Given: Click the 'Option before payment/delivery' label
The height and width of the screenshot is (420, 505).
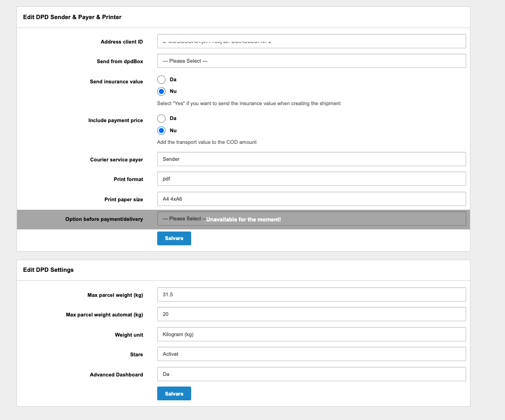Looking at the screenshot, I should (x=104, y=219).
